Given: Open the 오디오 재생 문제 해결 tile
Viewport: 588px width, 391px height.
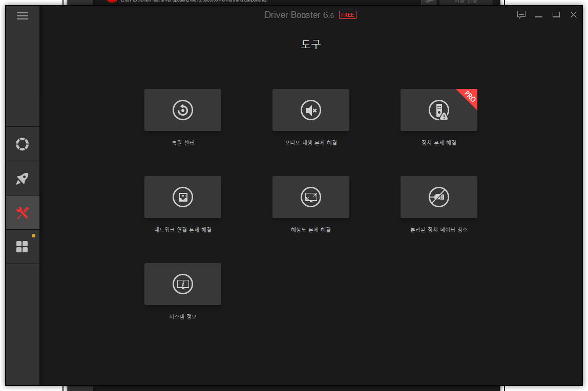Looking at the screenshot, I should (311, 110).
